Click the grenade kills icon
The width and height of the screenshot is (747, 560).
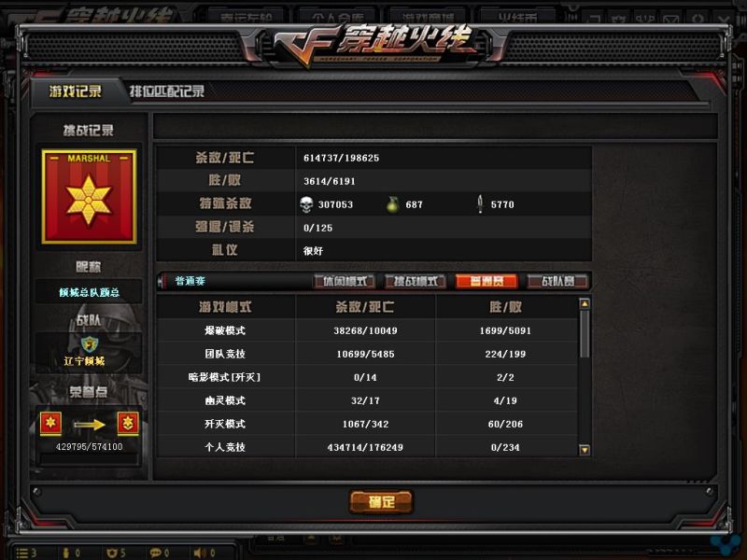pyautogui.click(x=392, y=204)
